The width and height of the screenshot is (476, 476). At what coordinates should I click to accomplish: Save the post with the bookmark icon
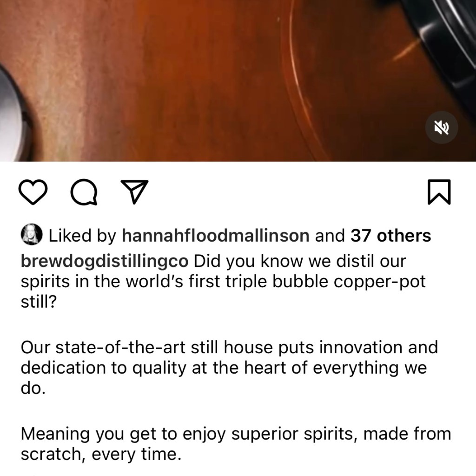(439, 192)
